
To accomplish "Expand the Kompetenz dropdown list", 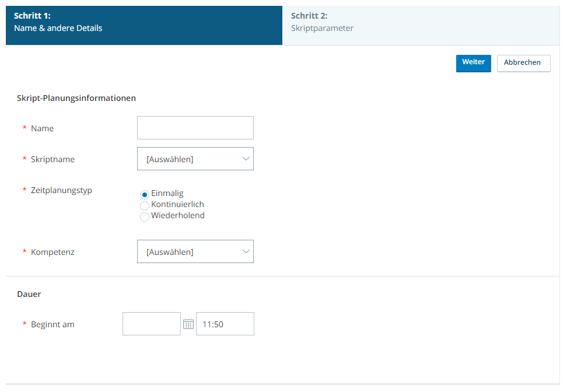I will (x=195, y=251).
